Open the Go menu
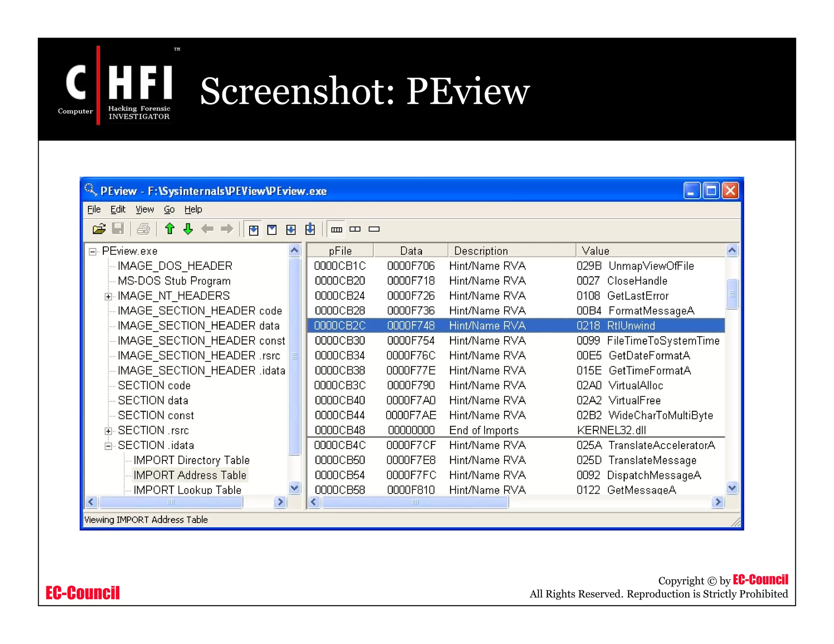This screenshot has height=644, width=834. pos(169,209)
